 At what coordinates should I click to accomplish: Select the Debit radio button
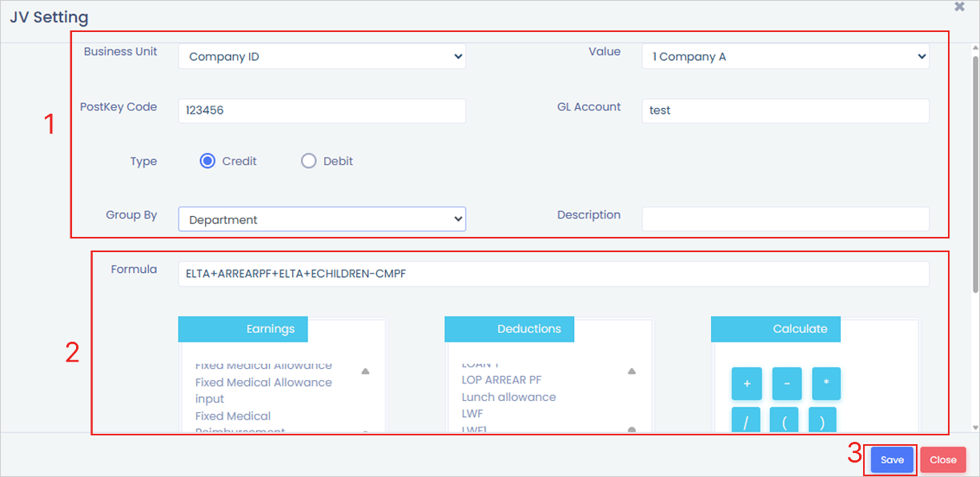[309, 161]
